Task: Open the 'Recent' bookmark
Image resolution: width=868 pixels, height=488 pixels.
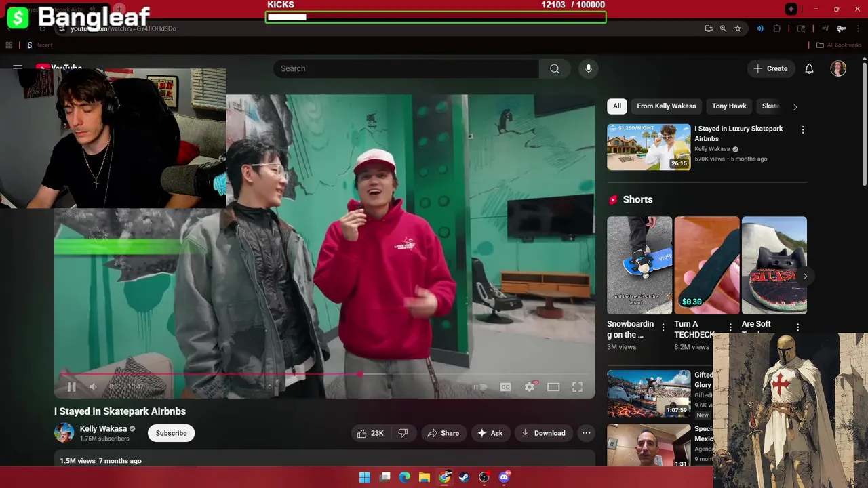Action: [x=39, y=45]
